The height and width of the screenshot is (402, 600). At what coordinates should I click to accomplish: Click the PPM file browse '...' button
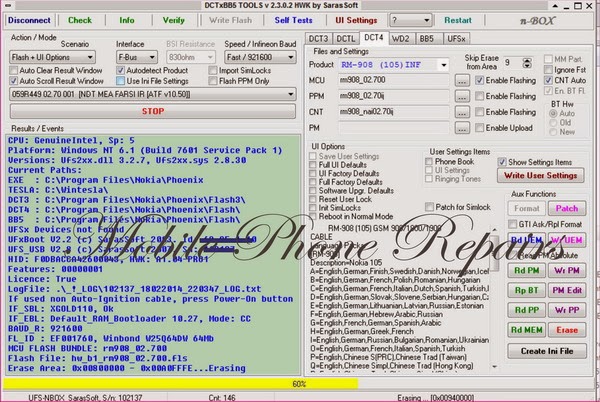(x=462, y=96)
